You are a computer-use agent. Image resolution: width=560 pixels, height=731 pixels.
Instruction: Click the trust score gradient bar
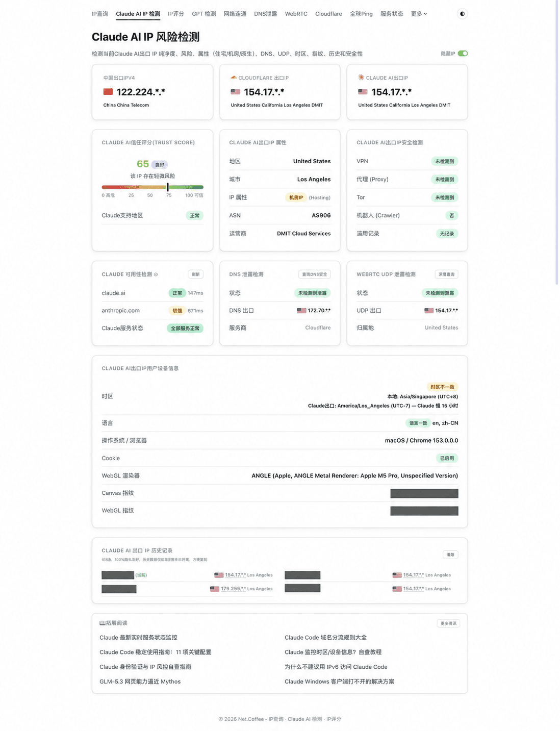coord(152,187)
